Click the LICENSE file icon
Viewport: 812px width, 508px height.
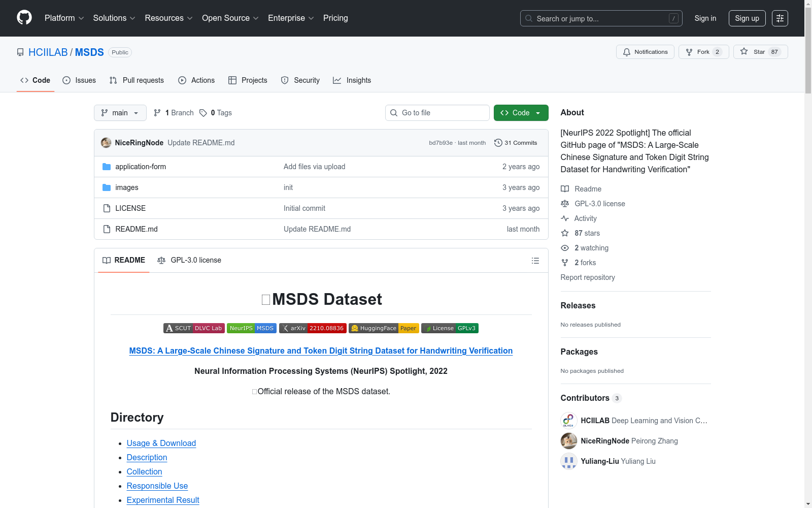point(107,208)
